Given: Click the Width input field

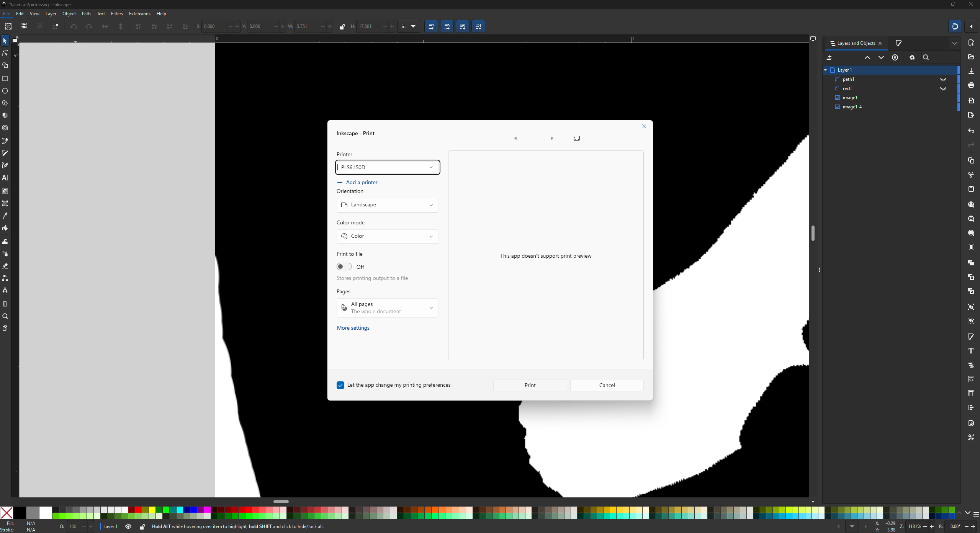Looking at the screenshot, I should (x=307, y=26).
